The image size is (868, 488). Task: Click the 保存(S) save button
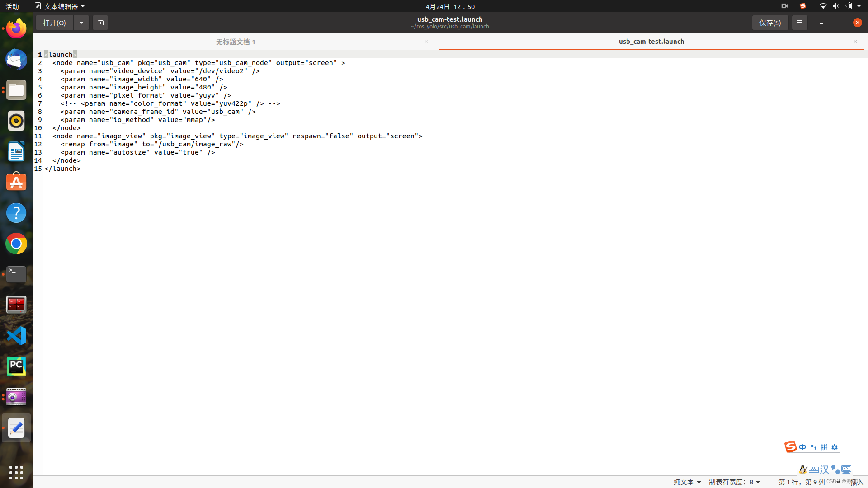click(770, 23)
